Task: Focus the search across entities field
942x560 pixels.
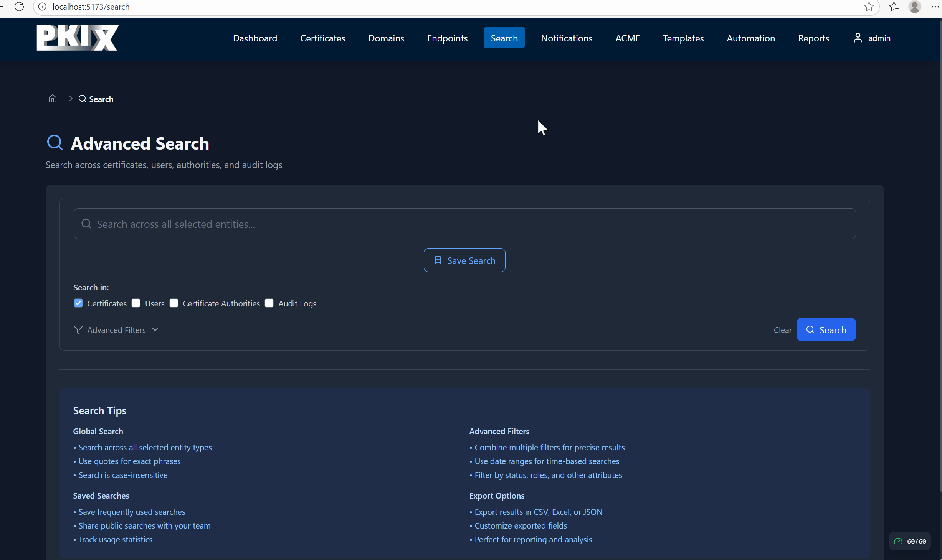Action: click(464, 224)
